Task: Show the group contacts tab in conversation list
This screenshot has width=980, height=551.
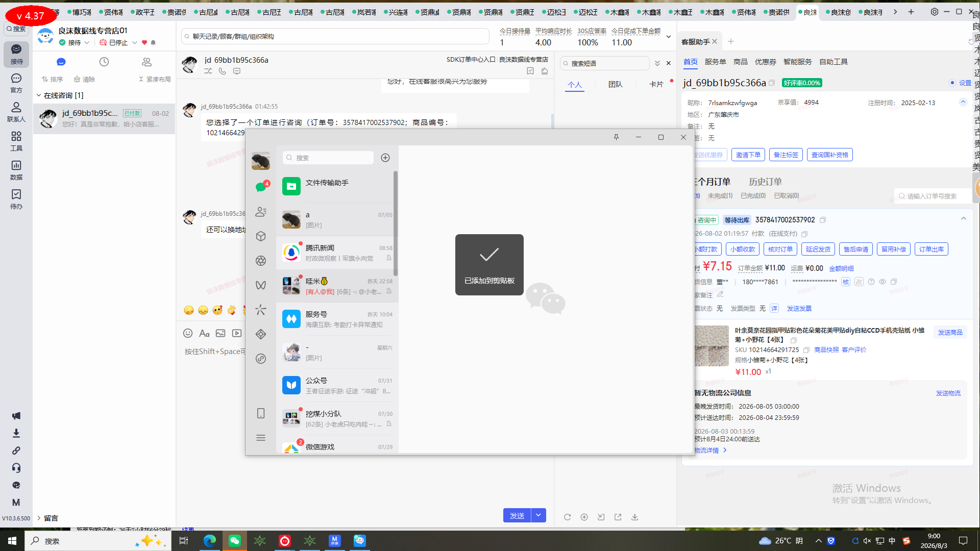Action: pos(147,62)
